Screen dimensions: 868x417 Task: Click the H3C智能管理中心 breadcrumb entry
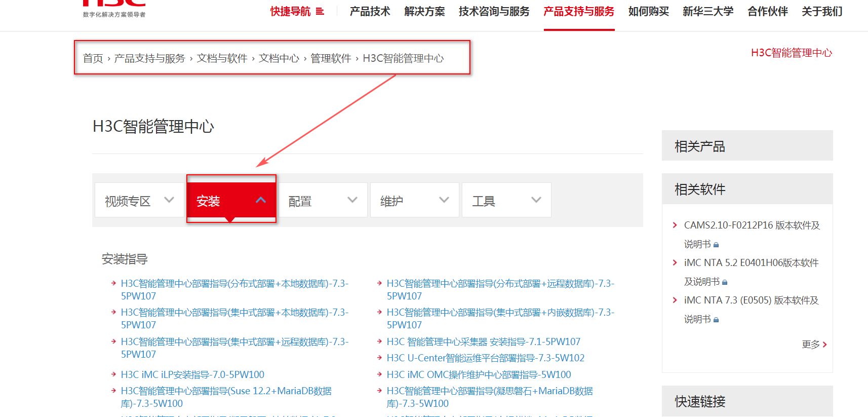click(403, 58)
